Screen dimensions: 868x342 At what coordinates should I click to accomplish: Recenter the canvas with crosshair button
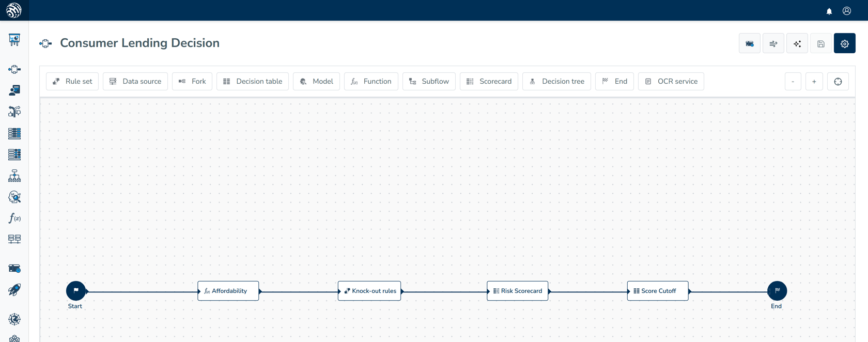[838, 82]
